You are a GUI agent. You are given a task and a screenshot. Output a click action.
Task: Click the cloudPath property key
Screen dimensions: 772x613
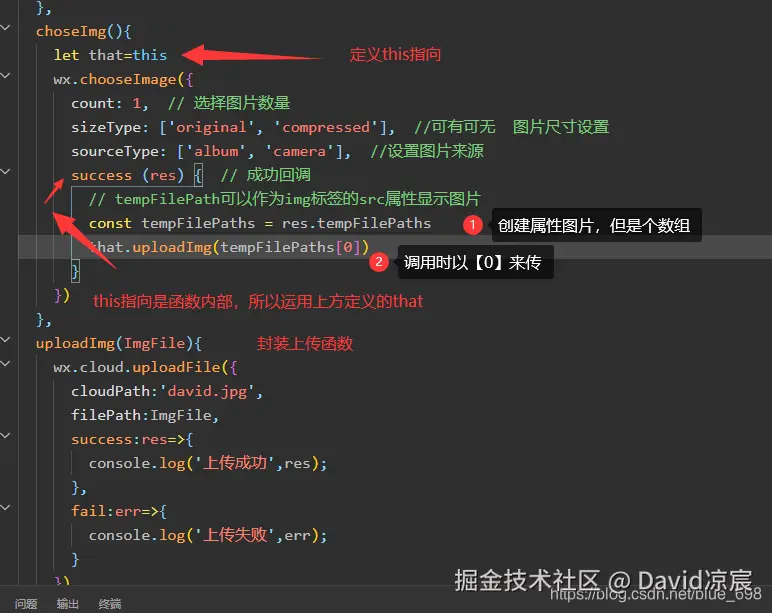point(110,391)
